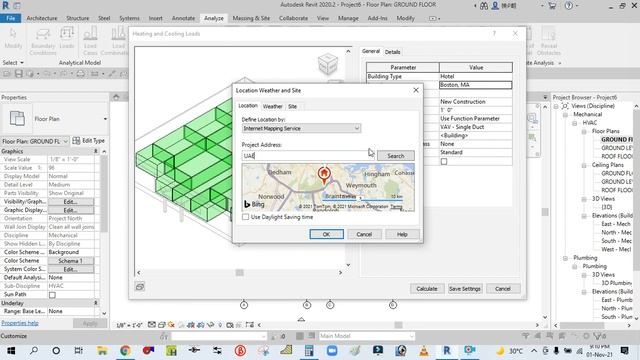Enable Use Daylight Saving time checkbox
This screenshot has height=360, width=640.
click(245, 217)
